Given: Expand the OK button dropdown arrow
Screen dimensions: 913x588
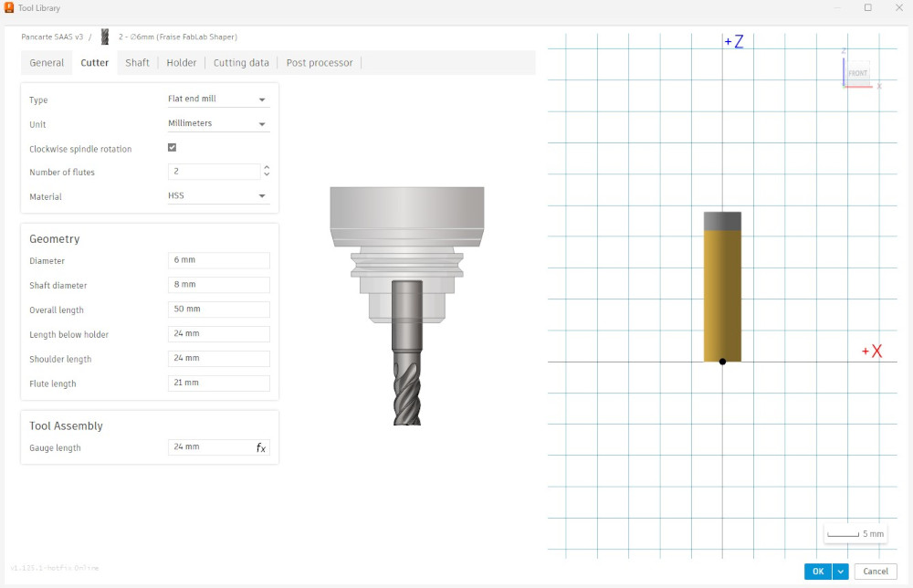Looking at the screenshot, I should [840, 572].
